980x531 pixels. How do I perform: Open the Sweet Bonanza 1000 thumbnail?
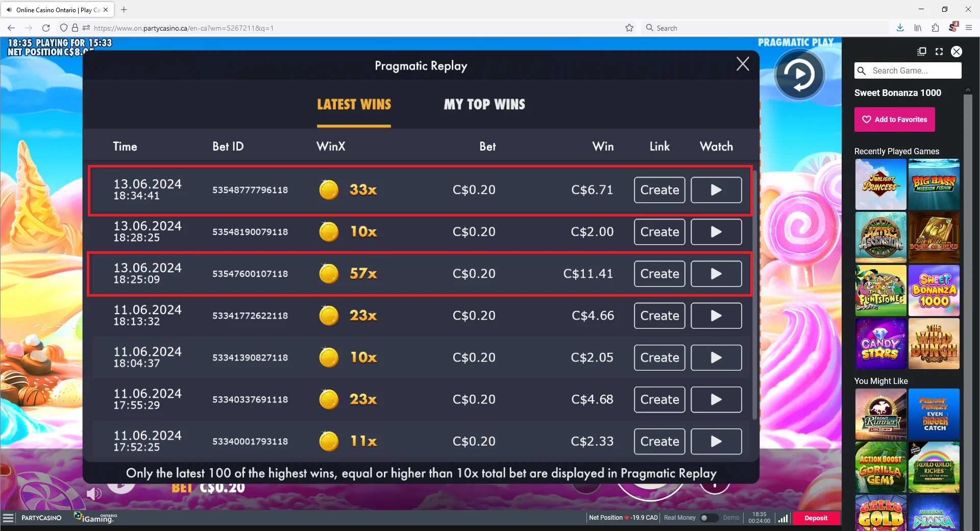coord(934,291)
